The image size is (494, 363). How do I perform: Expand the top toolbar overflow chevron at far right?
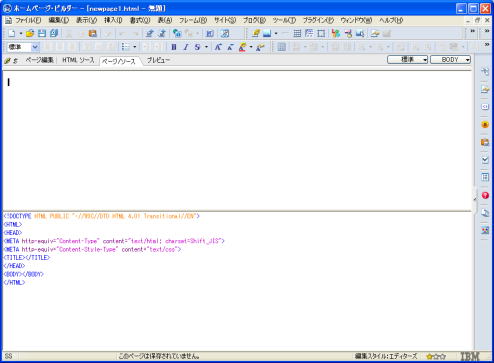pyautogui.click(x=487, y=31)
